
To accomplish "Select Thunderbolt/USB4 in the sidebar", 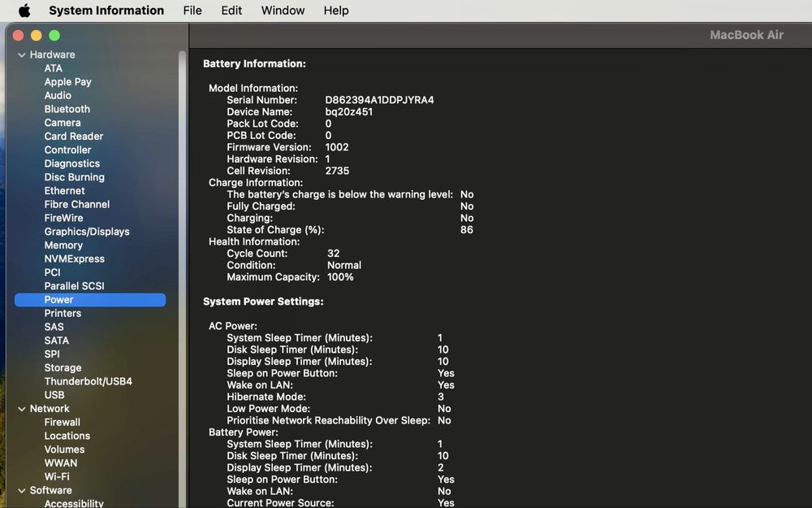I will pos(88,381).
